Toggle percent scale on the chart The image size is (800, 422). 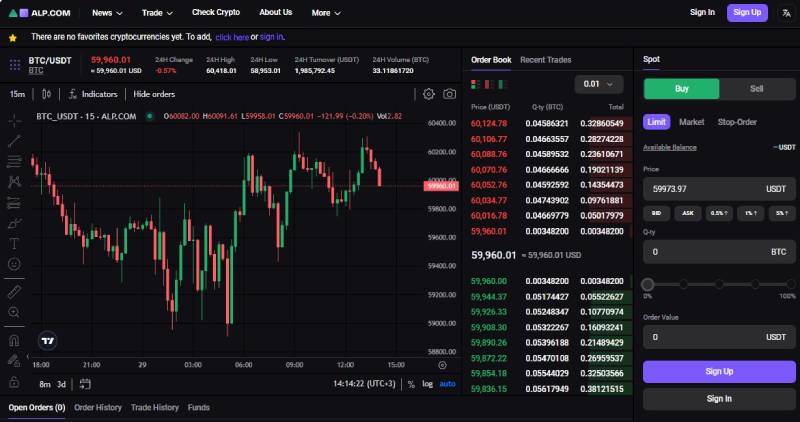(x=411, y=384)
